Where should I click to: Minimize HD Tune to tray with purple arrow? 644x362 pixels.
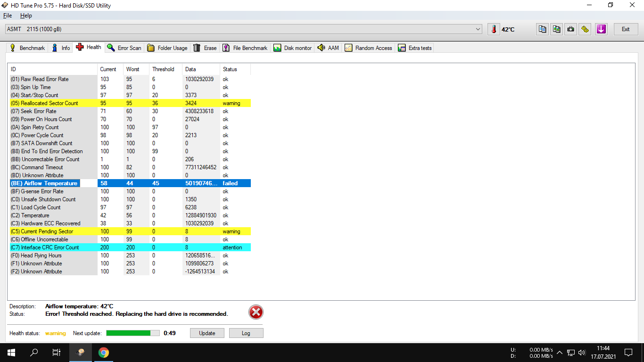tap(601, 29)
